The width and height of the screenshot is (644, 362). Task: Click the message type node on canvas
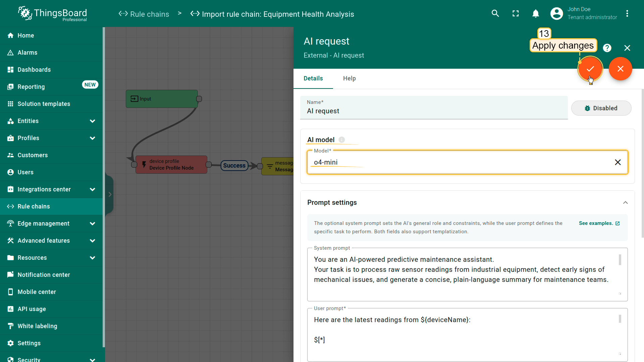click(x=278, y=166)
